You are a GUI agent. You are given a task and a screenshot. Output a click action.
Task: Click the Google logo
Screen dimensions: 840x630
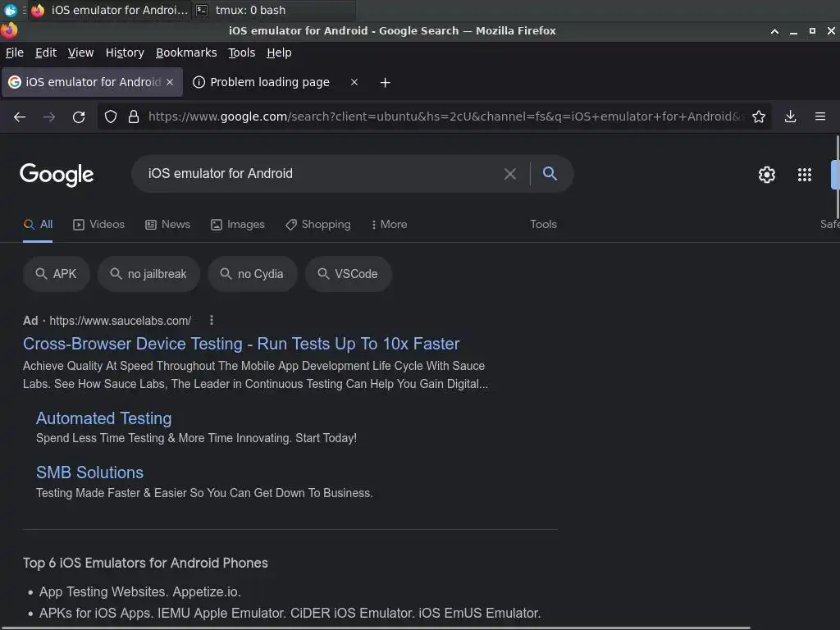tap(57, 175)
